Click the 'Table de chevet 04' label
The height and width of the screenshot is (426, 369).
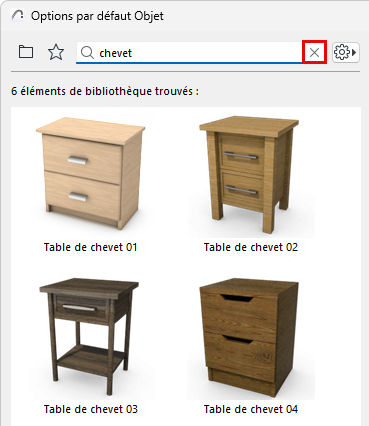coord(251,409)
